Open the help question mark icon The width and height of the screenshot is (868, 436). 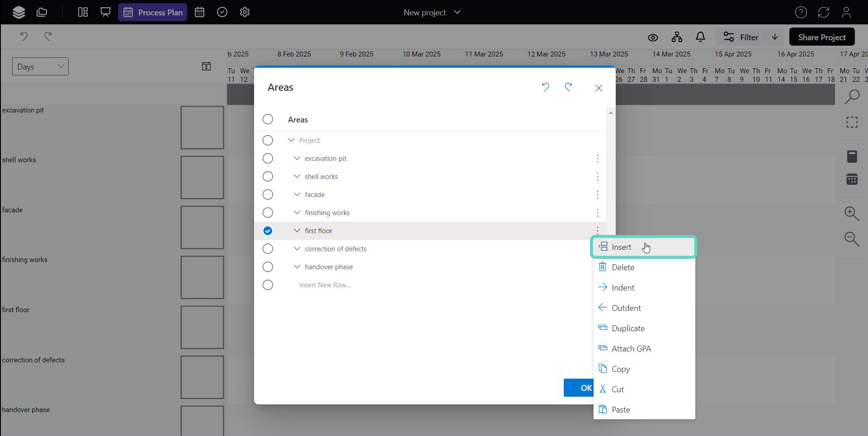(801, 12)
